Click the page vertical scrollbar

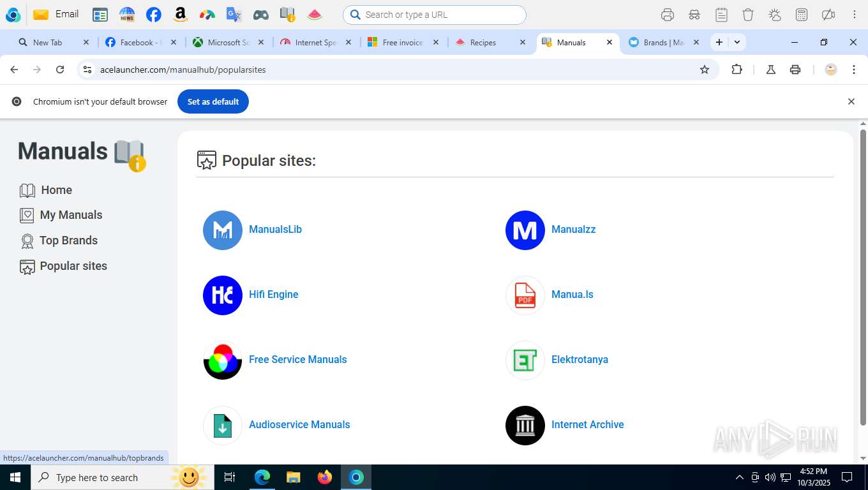863,278
